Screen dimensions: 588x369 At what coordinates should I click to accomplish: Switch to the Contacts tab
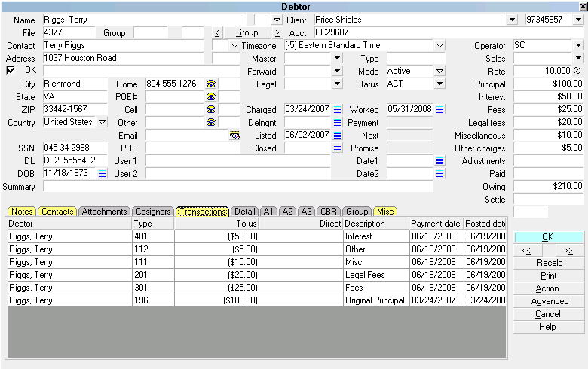point(57,212)
